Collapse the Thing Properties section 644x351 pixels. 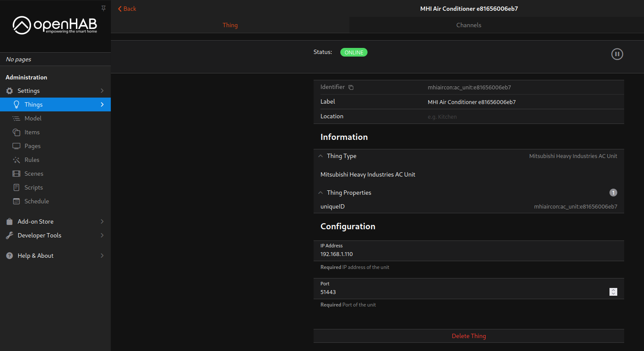click(x=349, y=193)
